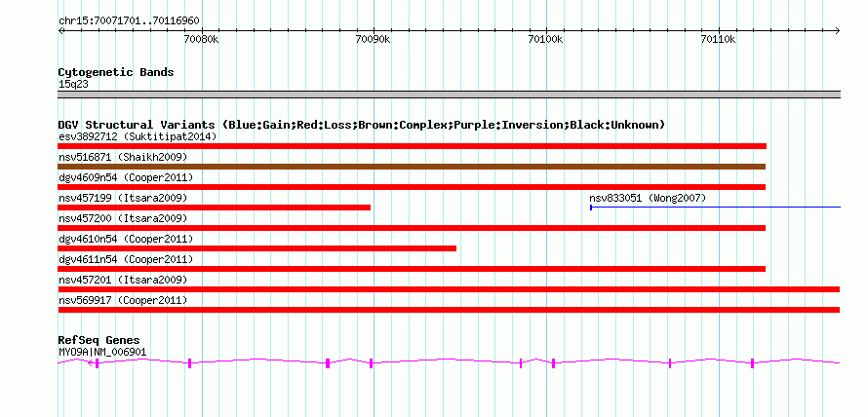Image resolution: width=868 pixels, height=417 pixels.
Task: Click the Cytogenetic Bands track title
Action: [x=116, y=72]
